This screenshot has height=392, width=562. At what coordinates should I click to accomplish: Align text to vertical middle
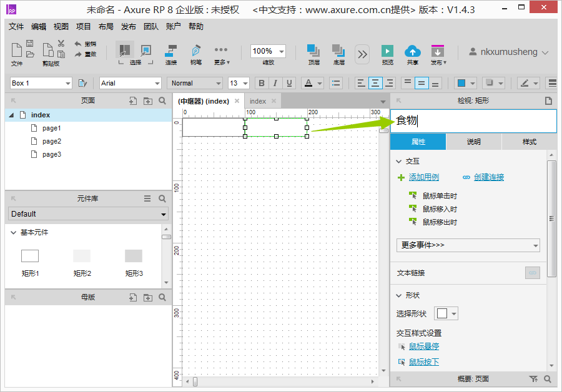(x=421, y=83)
